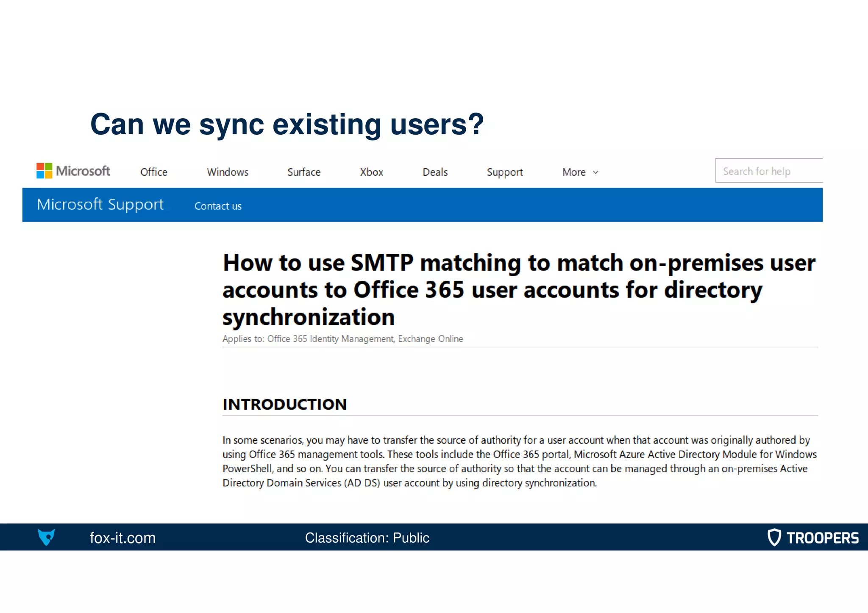The height and width of the screenshot is (613, 868).
Task: Click the Fox-IT fox logo icon
Action: click(46, 537)
